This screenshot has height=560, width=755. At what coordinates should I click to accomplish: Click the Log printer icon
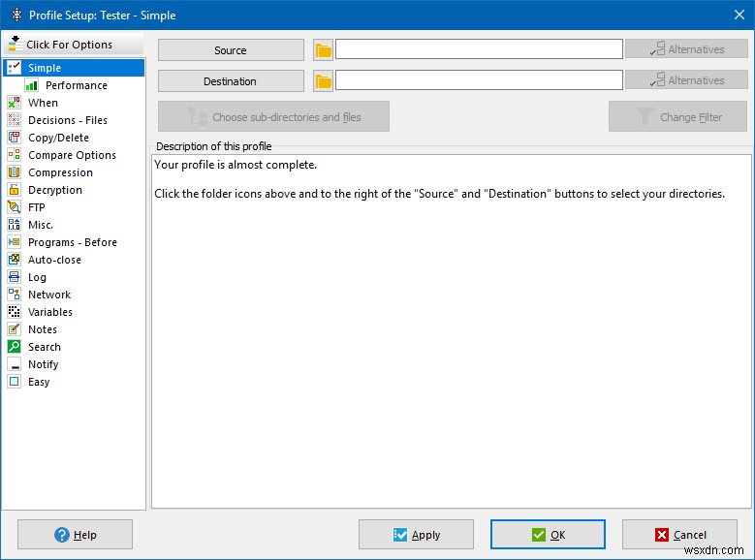click(x=14, y=277)
